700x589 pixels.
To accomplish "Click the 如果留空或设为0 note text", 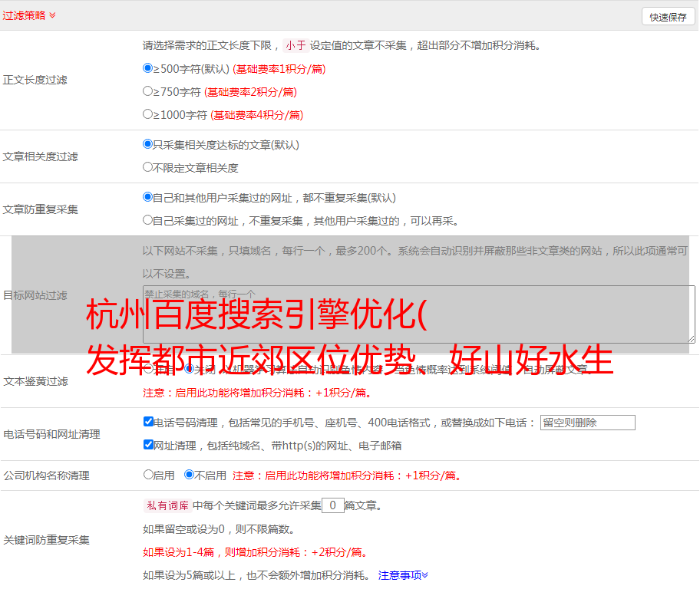I will click(220, 529).
